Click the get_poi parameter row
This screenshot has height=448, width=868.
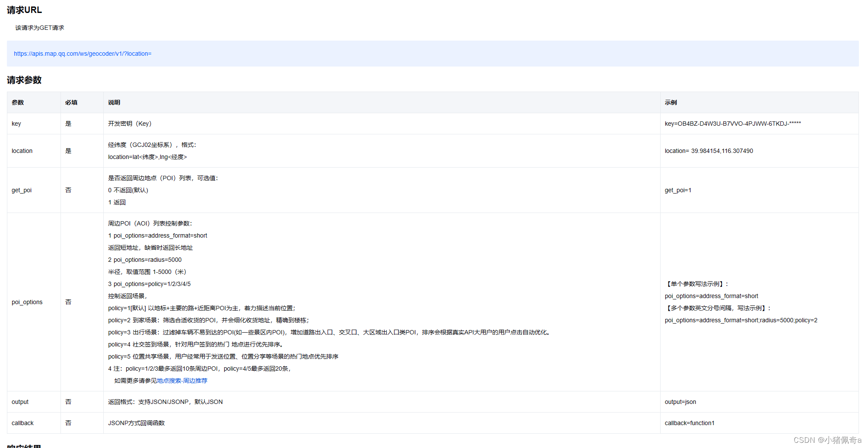tap(21, 190)
